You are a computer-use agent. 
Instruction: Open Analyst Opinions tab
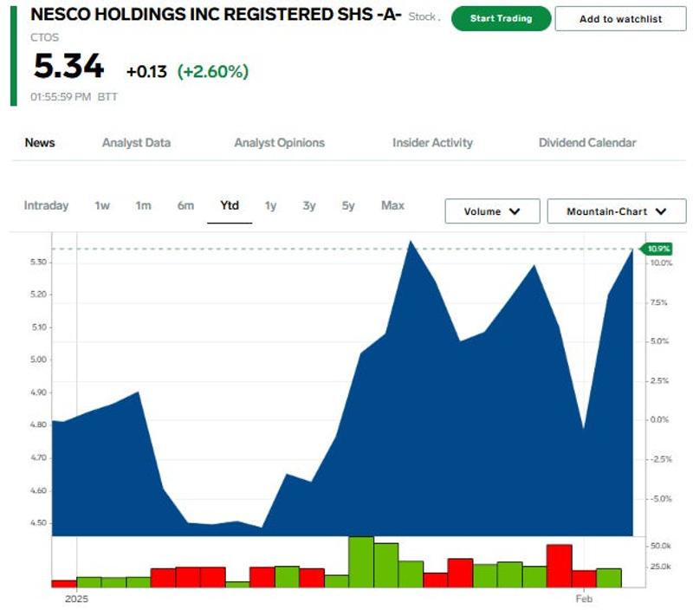(x=279, y=143)
